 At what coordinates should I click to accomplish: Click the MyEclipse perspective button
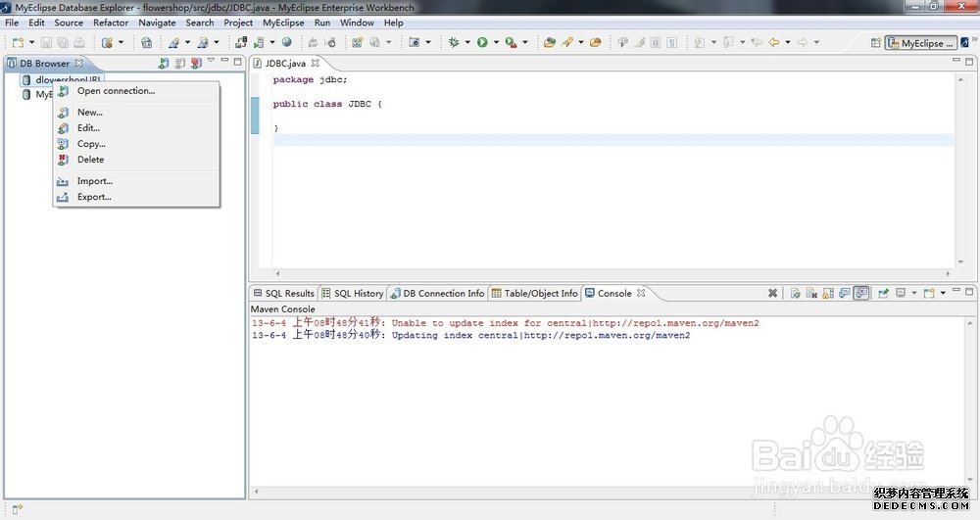pyautogui.click(x=920, y=43)
